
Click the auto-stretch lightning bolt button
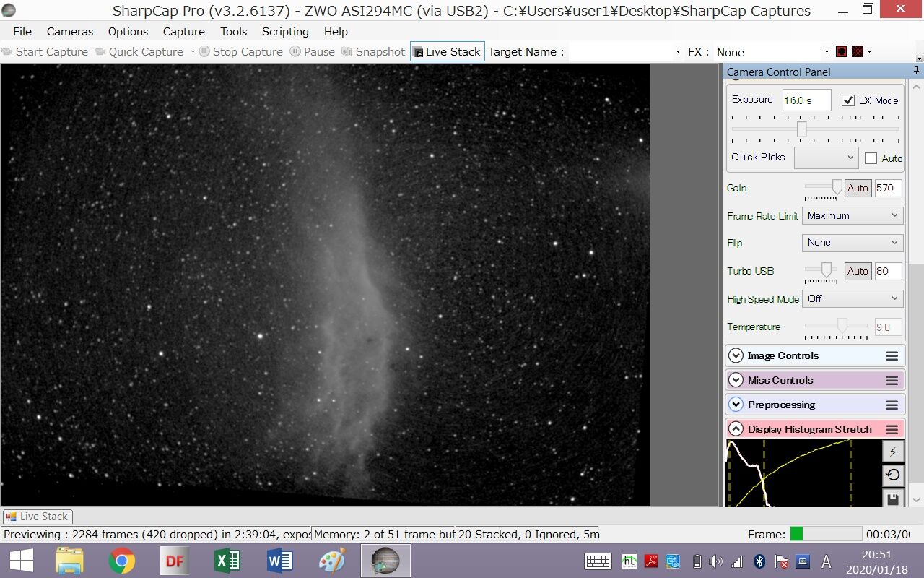pyautogui.click(x=893, y=452)
